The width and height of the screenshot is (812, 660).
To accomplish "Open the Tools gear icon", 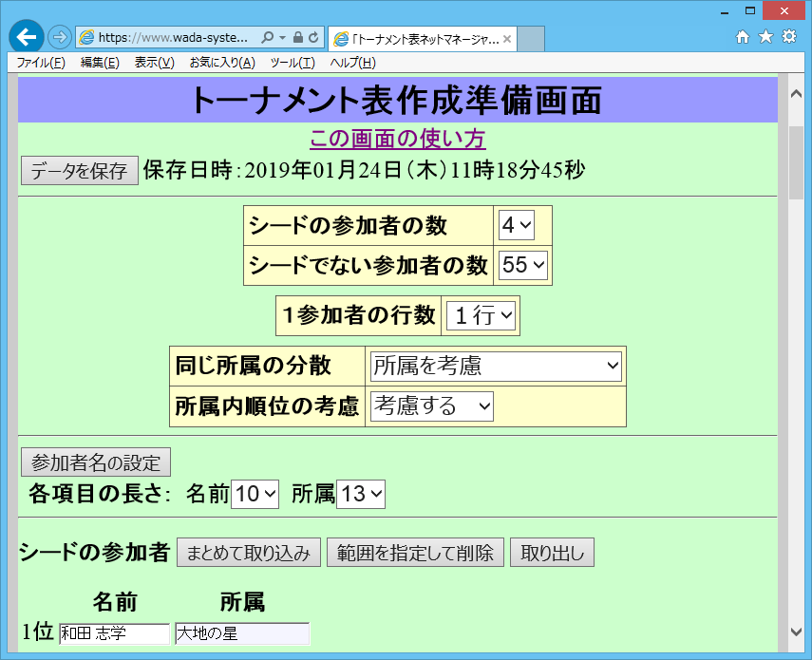I will pos(788,37).
